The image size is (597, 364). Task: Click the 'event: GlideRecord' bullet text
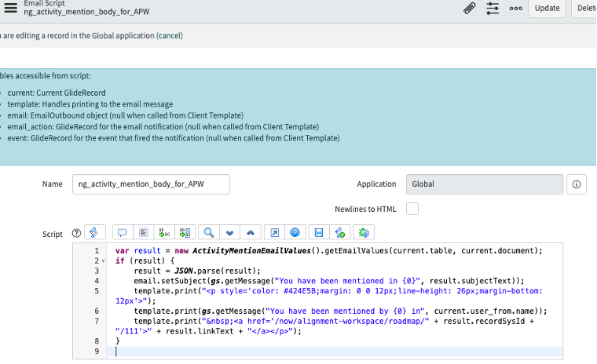click(x=174, y=138)
